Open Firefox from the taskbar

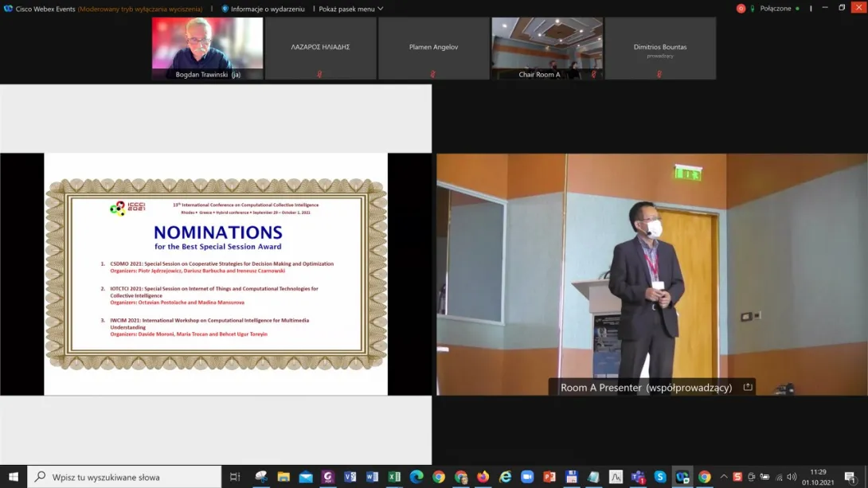(x=483, y=477)
